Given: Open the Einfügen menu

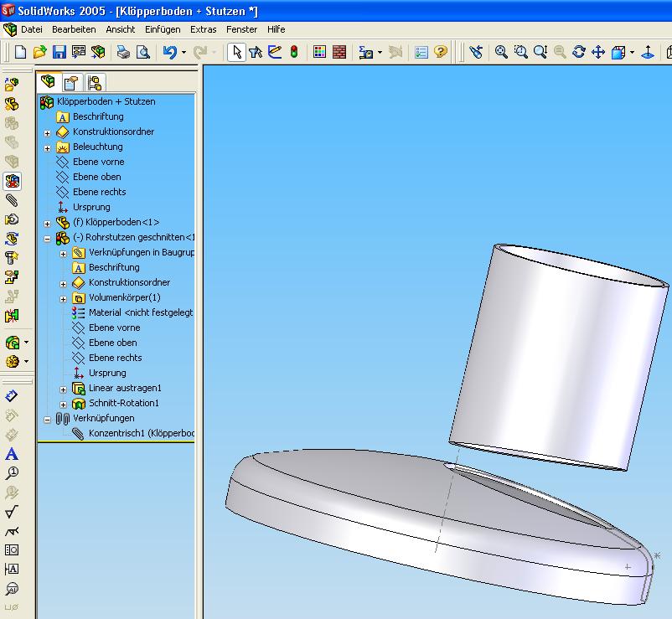Looking at the screenshot, I should pos(162,29).
